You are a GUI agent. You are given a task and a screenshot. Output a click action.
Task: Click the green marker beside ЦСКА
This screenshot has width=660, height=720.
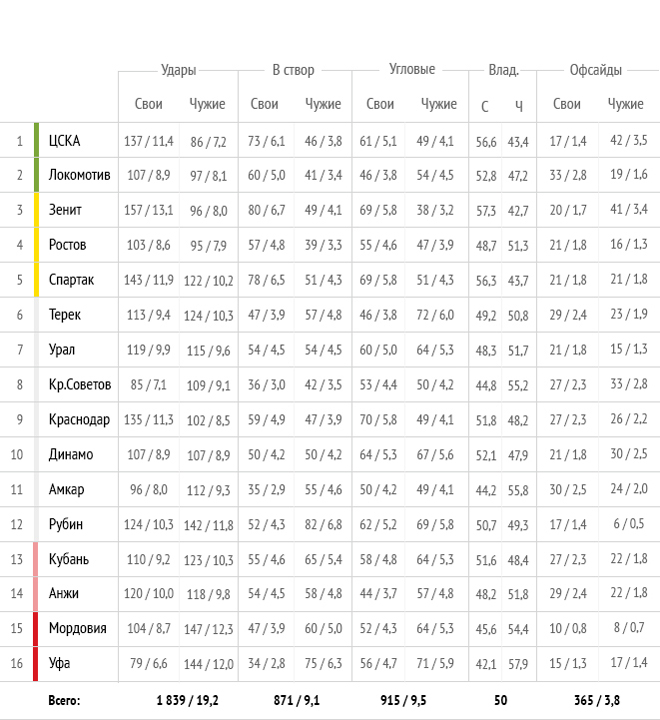(x=36, y=140)
